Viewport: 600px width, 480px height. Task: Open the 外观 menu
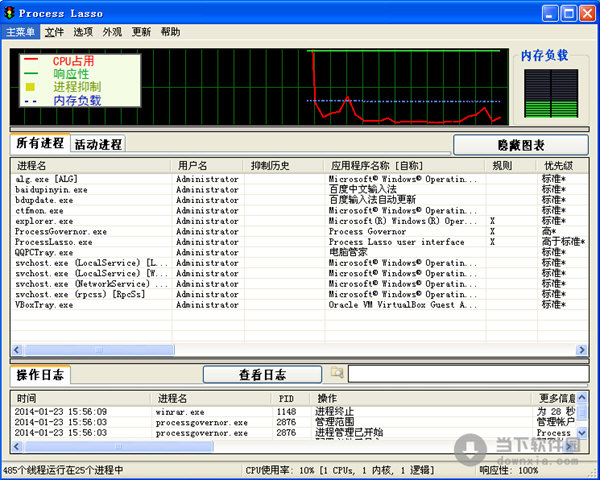112,32
